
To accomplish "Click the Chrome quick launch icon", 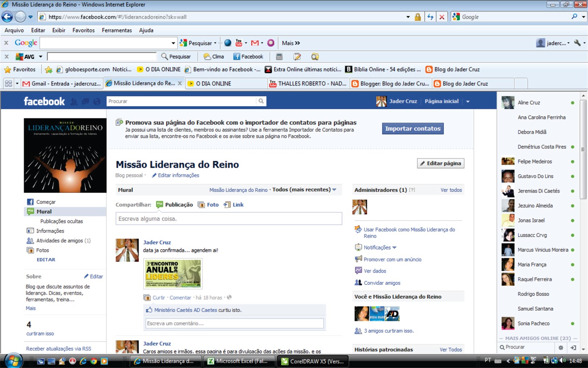I will [x=94, y=361].
